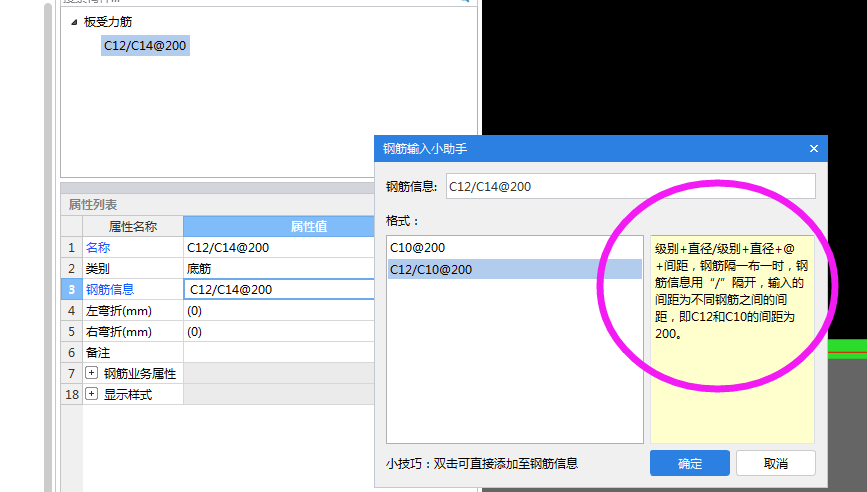The image size is (867, 492).
Task: Expand the 钢筋业务属性 property group
Action: [x=92, y=373]
